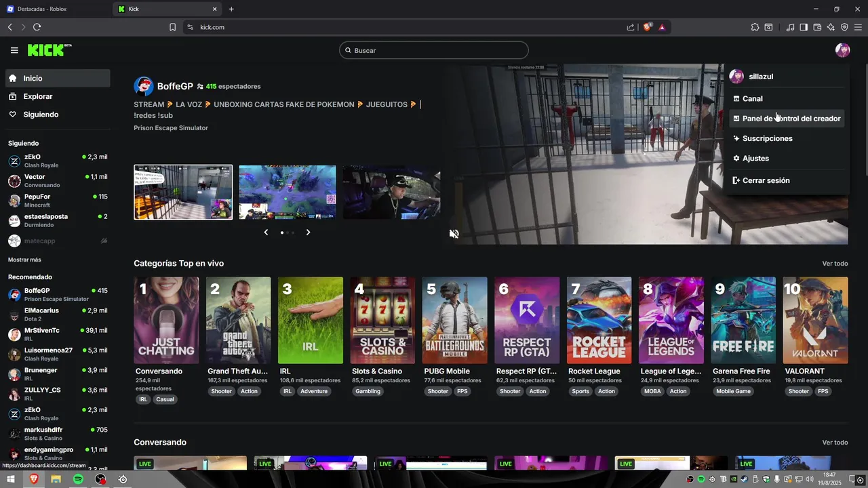Open Brave Shields lion icon

[x=648, y=27]
